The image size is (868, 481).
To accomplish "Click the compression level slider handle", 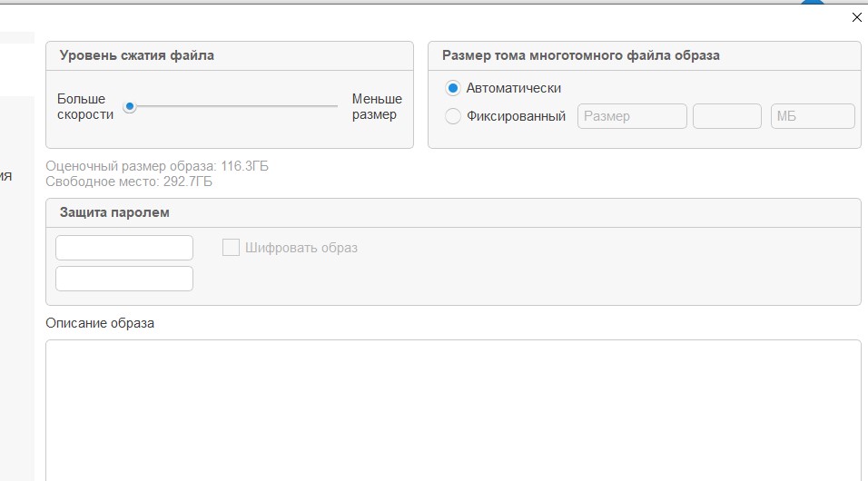I will click(x=130, y=106).
